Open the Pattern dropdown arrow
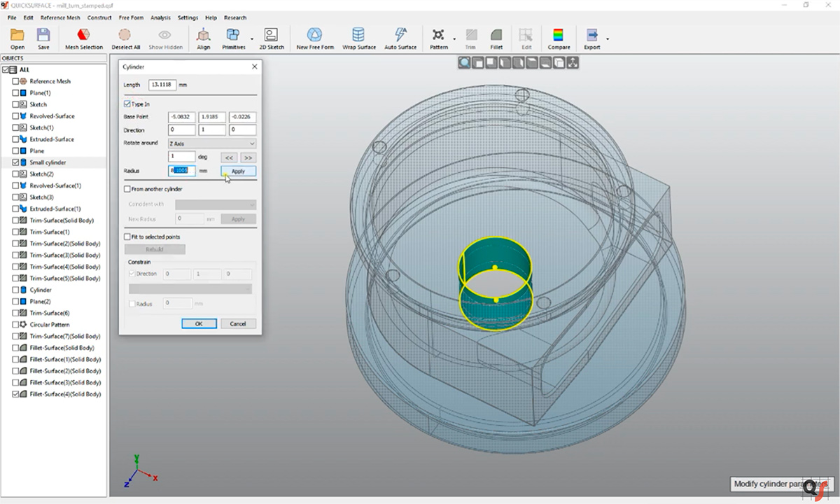 coord(454,39)
